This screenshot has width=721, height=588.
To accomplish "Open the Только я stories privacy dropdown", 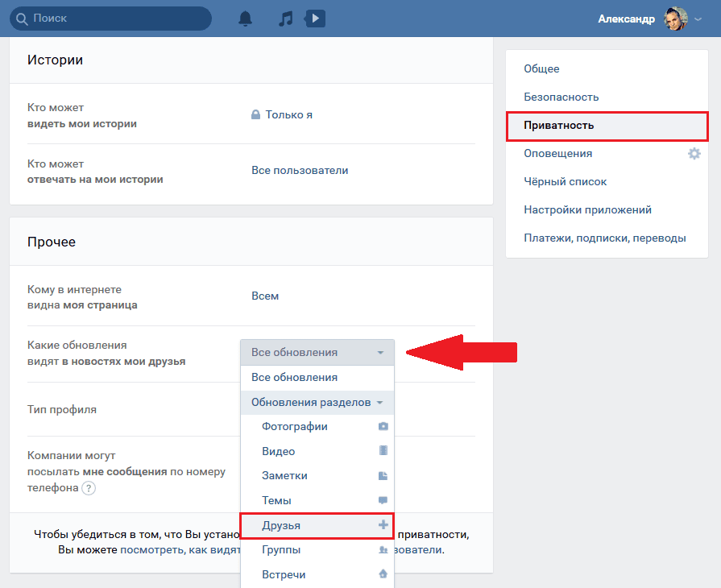I will point(288,114).
